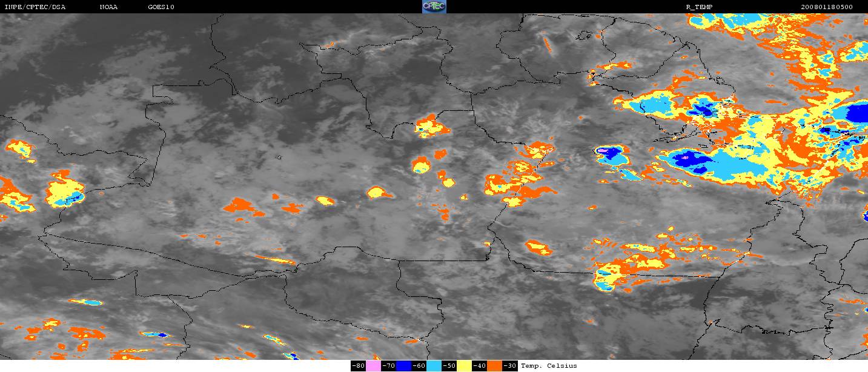The height and width of the screenshot is (372, 868).
Task: Pick the pink legend color swatch
Action: [x=373, y=366]
